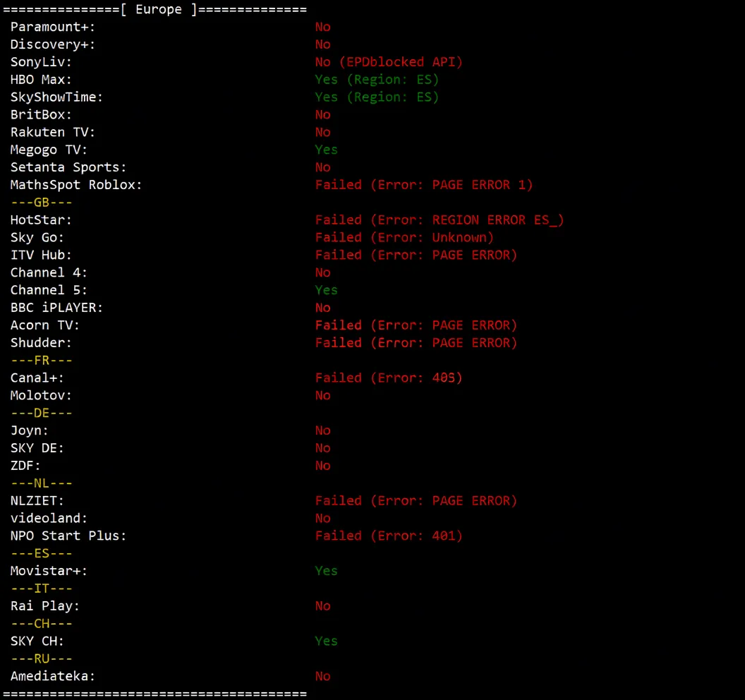The width and height of the screenshot is (745, 700).
Task: Click the Channel 5 label
Action: pos(49,290)
